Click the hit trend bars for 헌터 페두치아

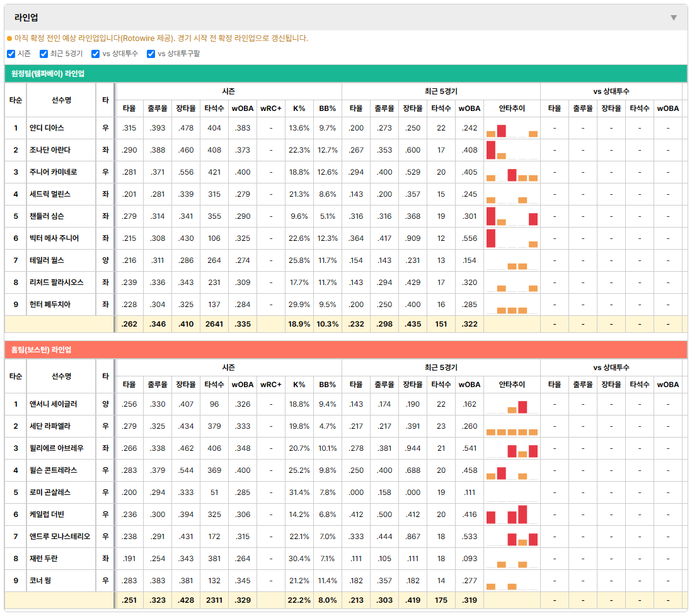pos(512,305)
